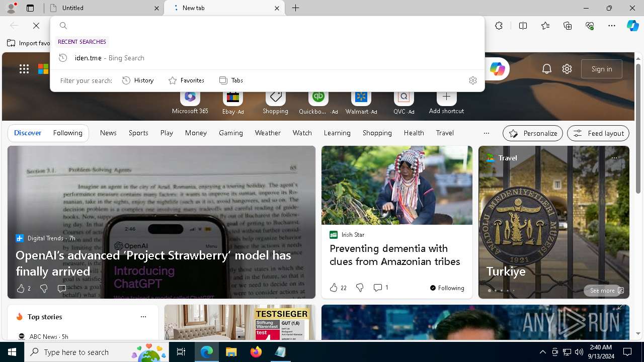Viewport: 644px width, 362px height.
Task: Stop loading the page
Action: (x=36, y=26)
